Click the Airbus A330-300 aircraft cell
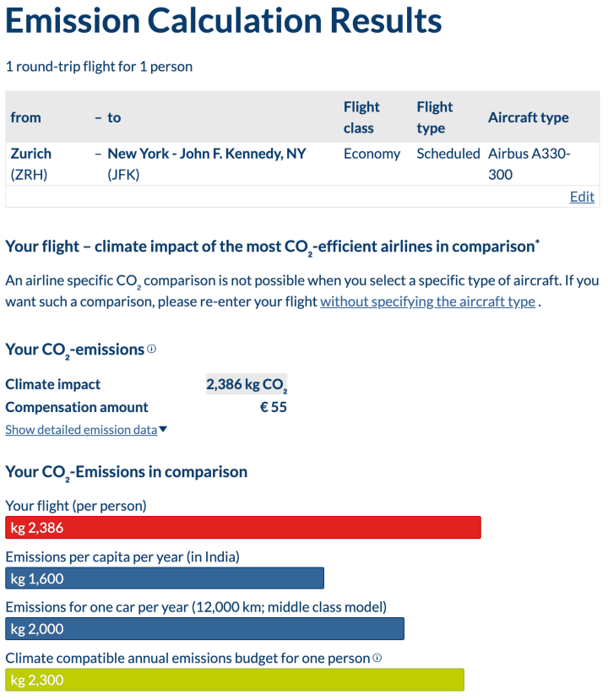The height and width of the screenshot is (700, 608). click(x=529, y=164)
